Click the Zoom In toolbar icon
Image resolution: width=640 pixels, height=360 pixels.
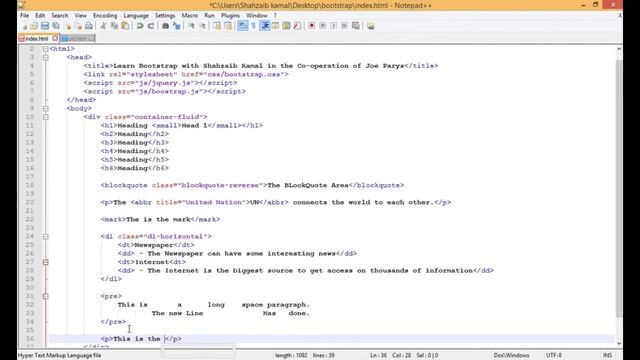pos(191,26)
